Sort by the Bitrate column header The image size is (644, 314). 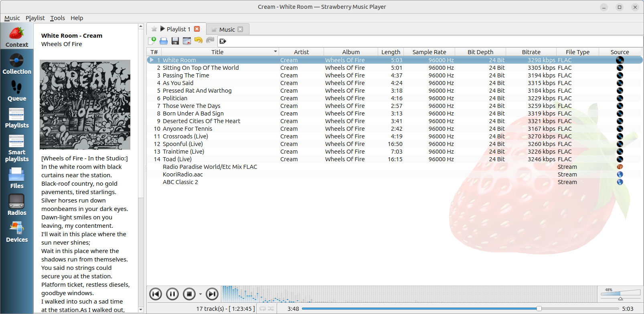(x=531, y=52)
